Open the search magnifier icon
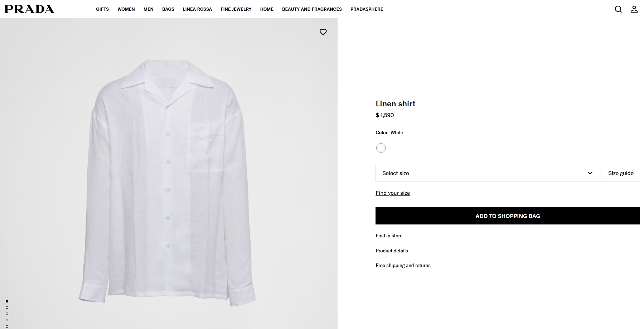This screenshot has height=329, width=644. (618, 9)
